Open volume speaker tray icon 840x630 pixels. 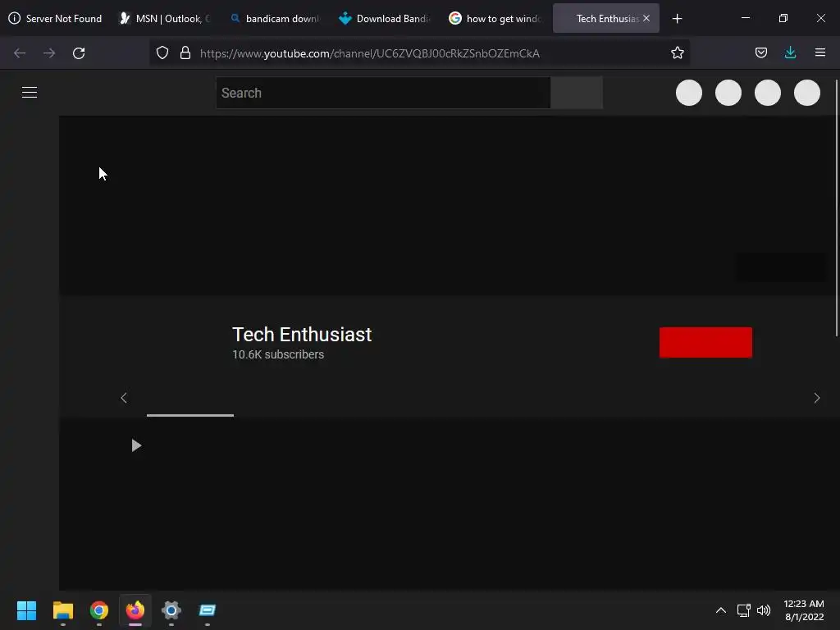[x=764, y=610]
